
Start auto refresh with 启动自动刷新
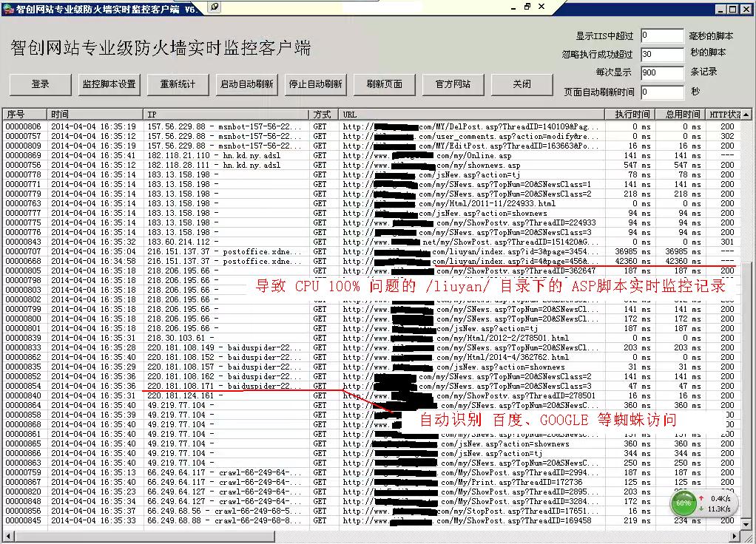[x=247, y=84]
